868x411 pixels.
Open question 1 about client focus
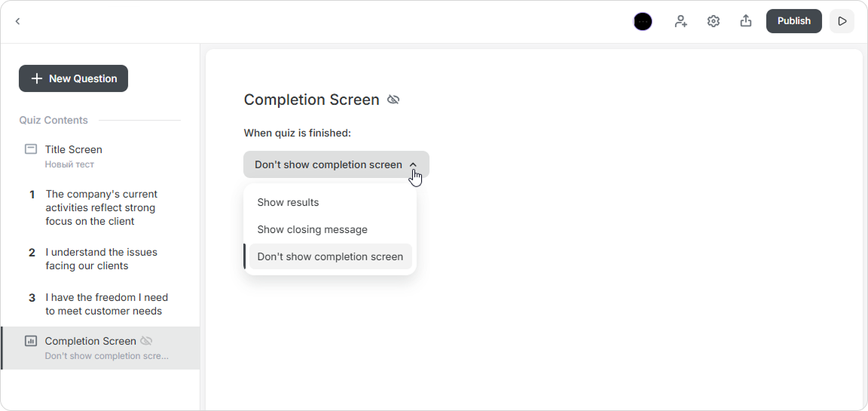tap(100, 207)
